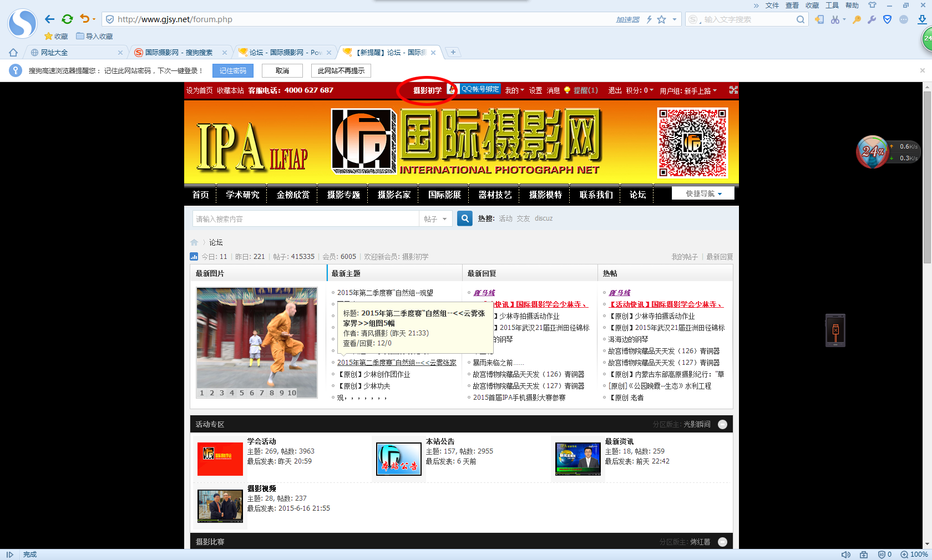Click the browser back arrow
The height and width of the screenshot is (560, 932).
(49, 19)
